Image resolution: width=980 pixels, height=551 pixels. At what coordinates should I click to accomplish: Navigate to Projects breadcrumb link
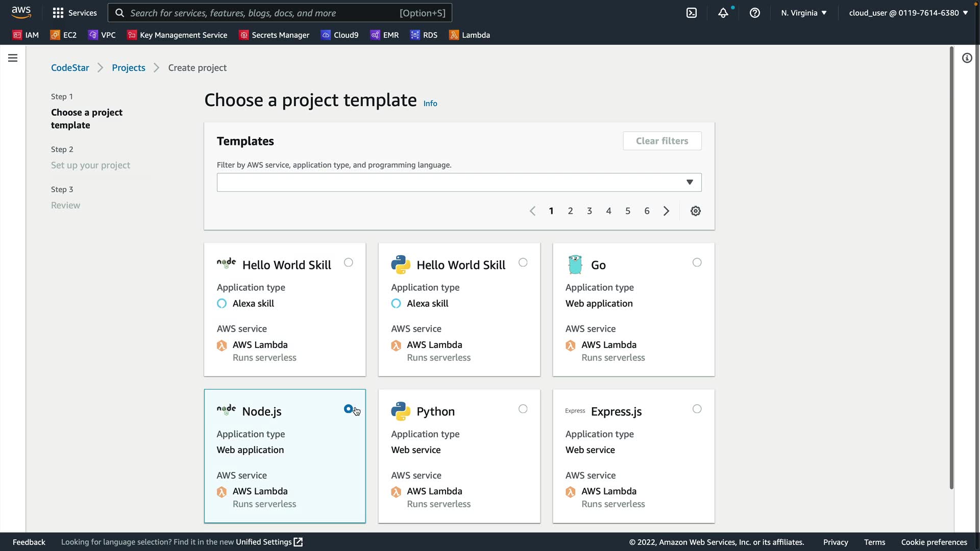click(x=129, y=68)
